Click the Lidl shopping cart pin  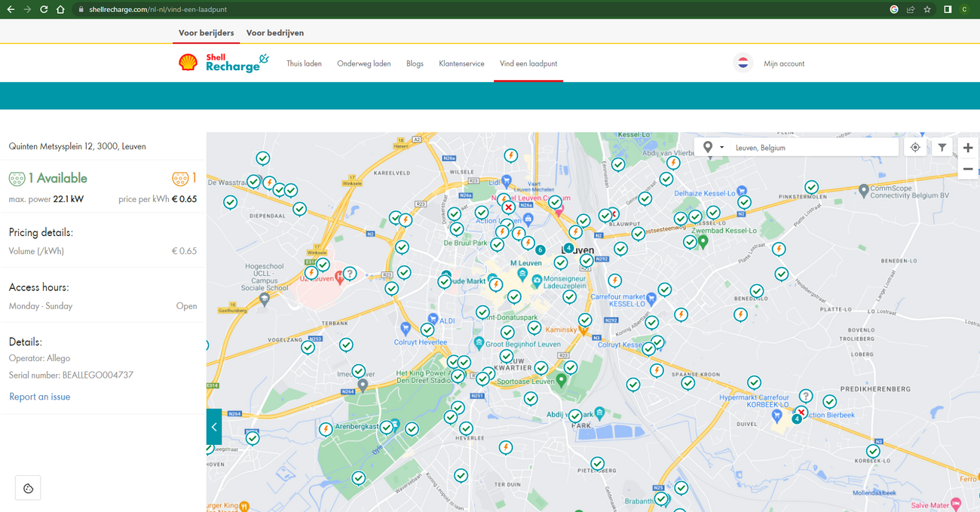pos(507,182)
